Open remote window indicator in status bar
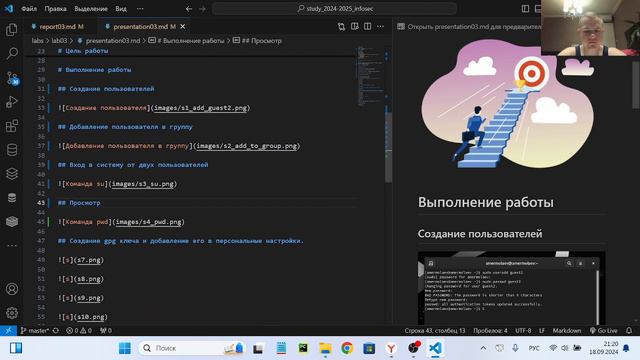Image resolution: width=640 pixels, height=360 pixels. (8, 331)
